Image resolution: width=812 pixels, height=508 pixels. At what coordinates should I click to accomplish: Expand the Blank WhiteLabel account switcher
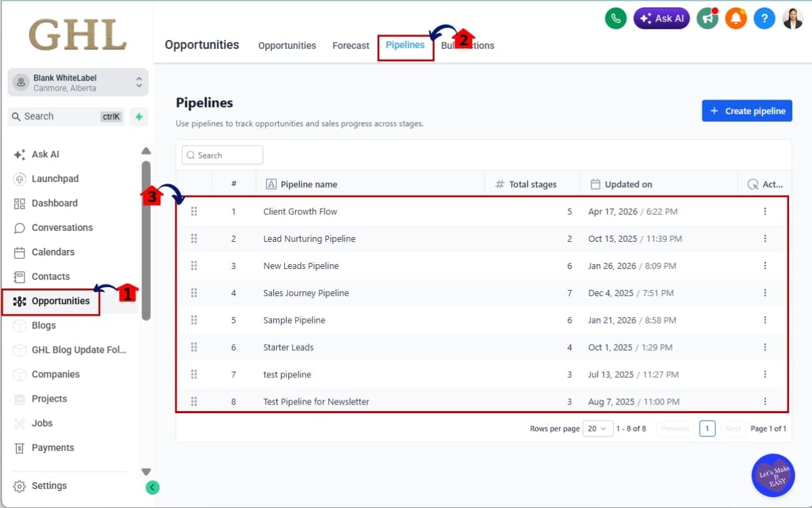pos(78,83)
